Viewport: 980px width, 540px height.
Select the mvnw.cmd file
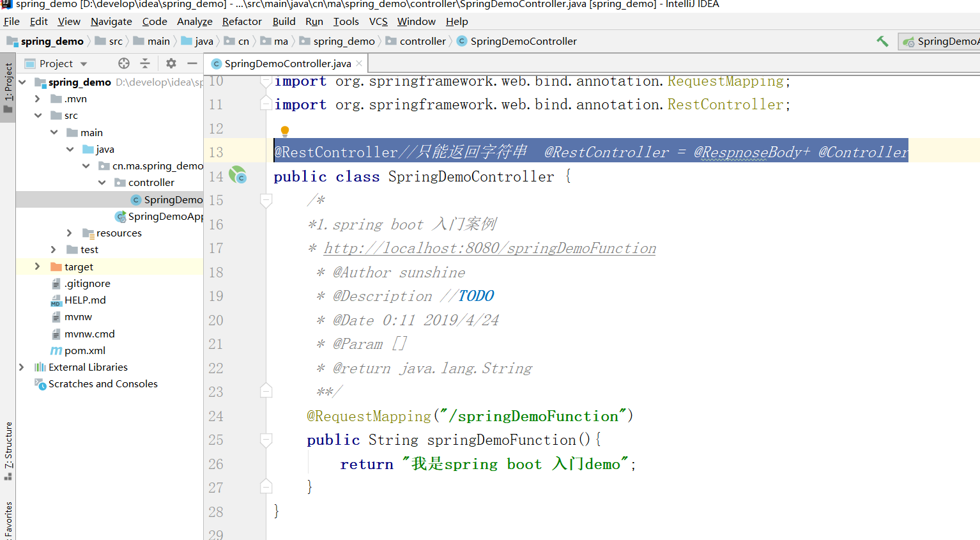(x=82, y=334)
